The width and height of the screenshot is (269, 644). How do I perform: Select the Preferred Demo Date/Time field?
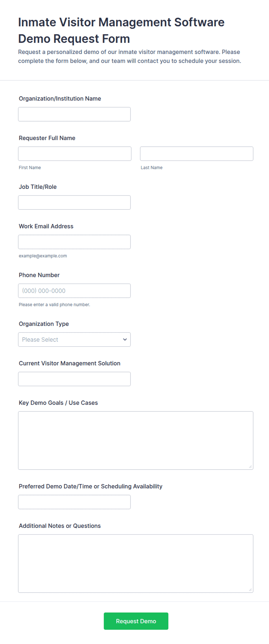(74, 502)
